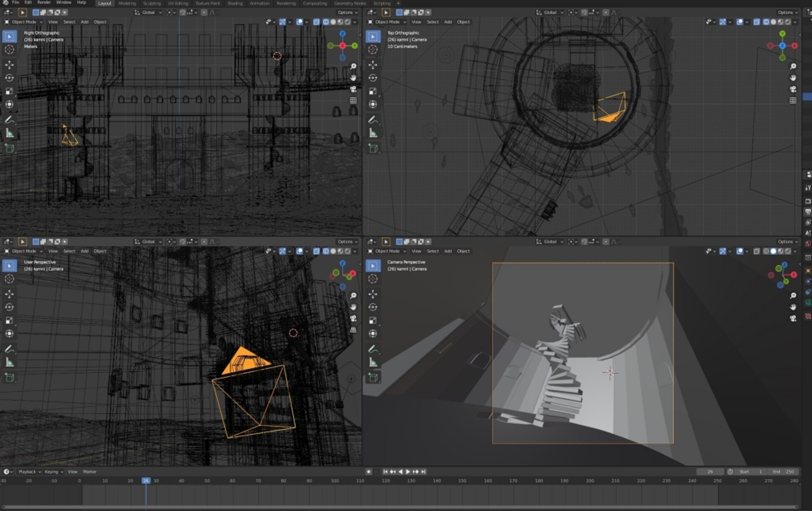This screenshot has width=812, height=511.
Task: Click the Cursor tool in the User Perspective viewport
Action: tap(9, 279)
